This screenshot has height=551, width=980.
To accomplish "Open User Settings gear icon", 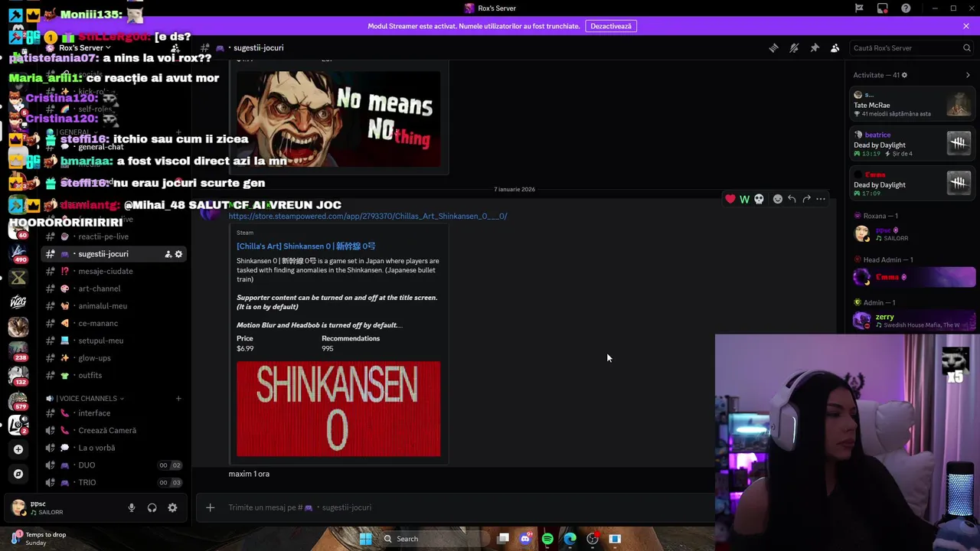I will click(172, 507).
